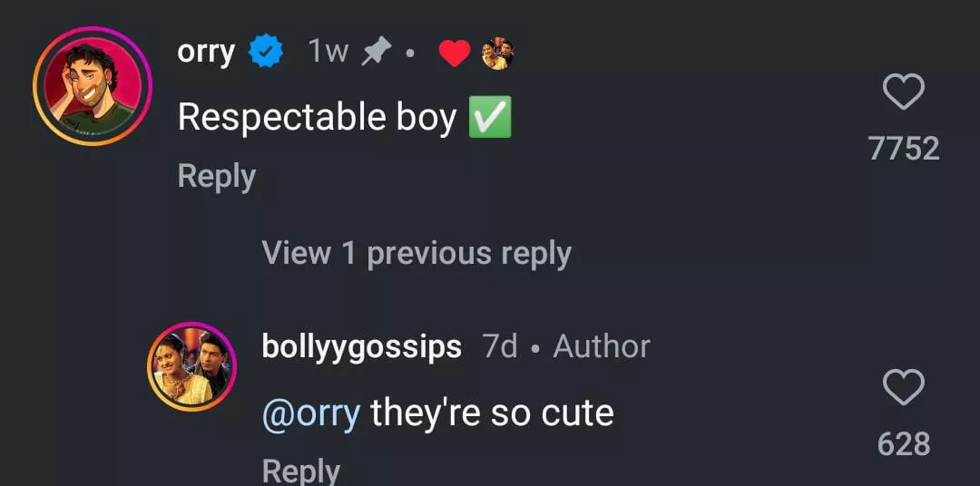This screenshot has width=980, height=486.
Task: View the 628 likes count
Action: pos(903,444)
